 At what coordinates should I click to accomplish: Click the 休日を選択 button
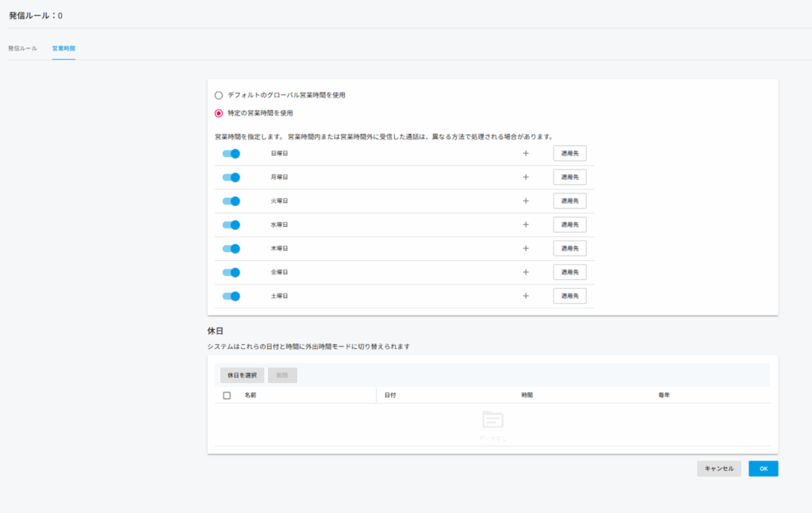pos(242,375)
